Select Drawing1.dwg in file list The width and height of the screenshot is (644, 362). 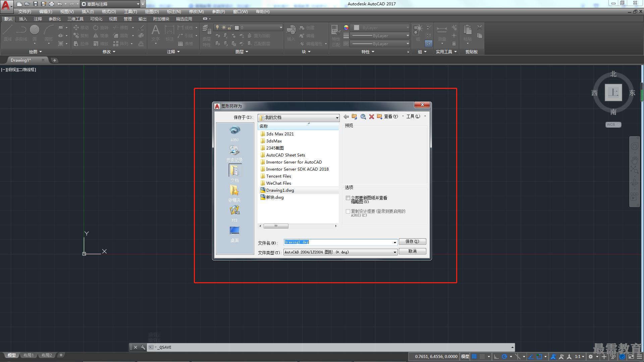(280, 190)
